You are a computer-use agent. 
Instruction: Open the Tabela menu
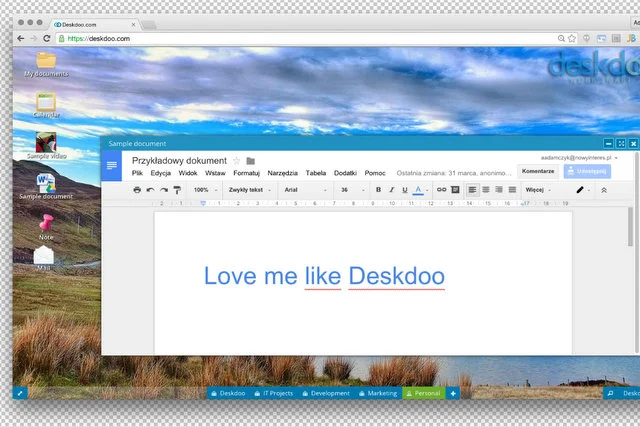tap(316, 173)
